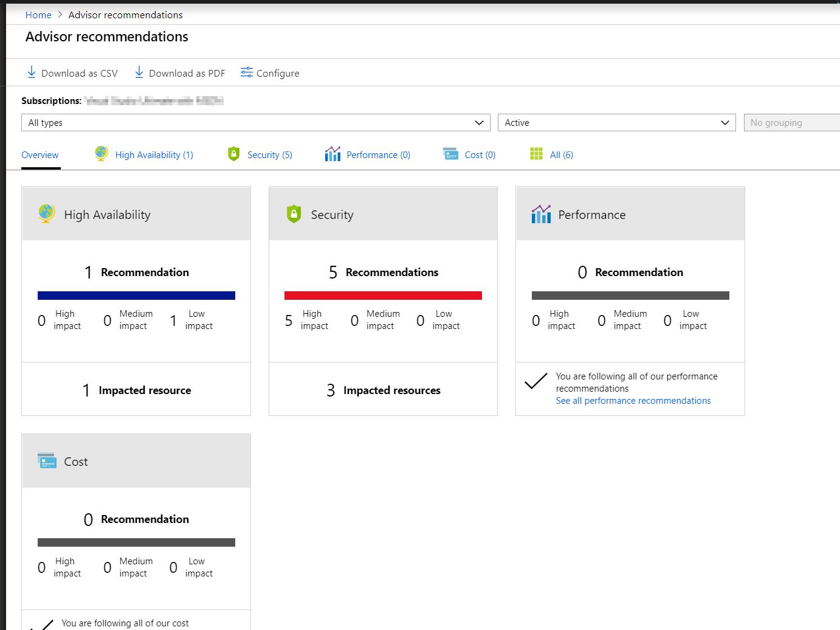Click the bar chart icon on Performance card
840x630 pixels.
tap(541, 214)
